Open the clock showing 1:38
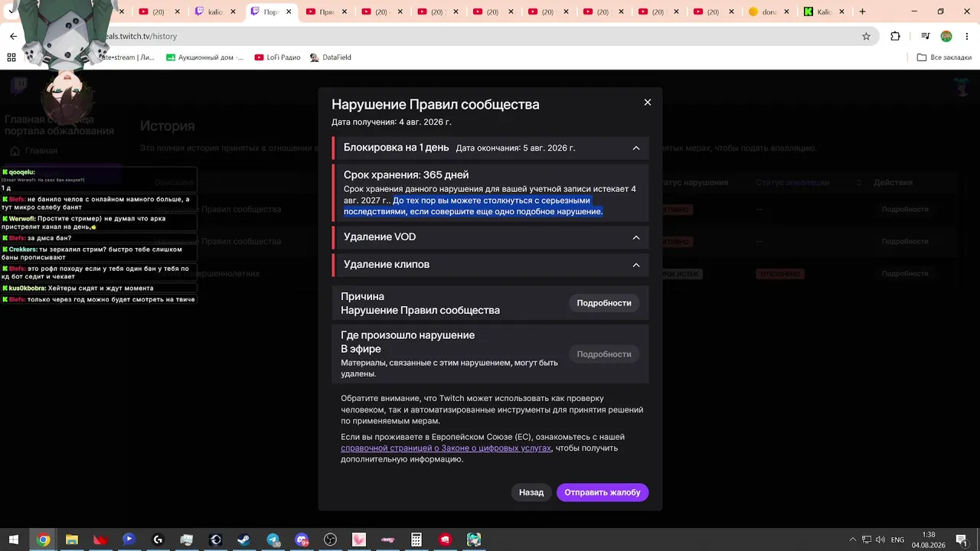980x551 pixels. [x=929, y=540]
